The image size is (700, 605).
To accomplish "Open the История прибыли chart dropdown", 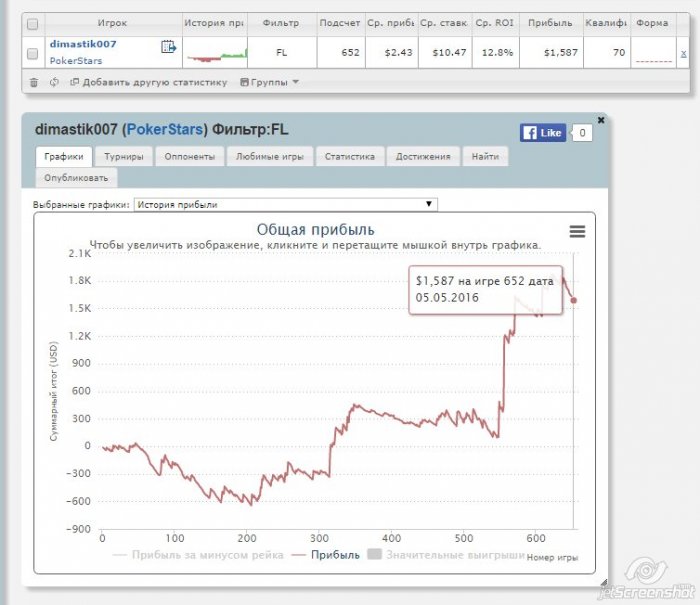I will point(286,204).
